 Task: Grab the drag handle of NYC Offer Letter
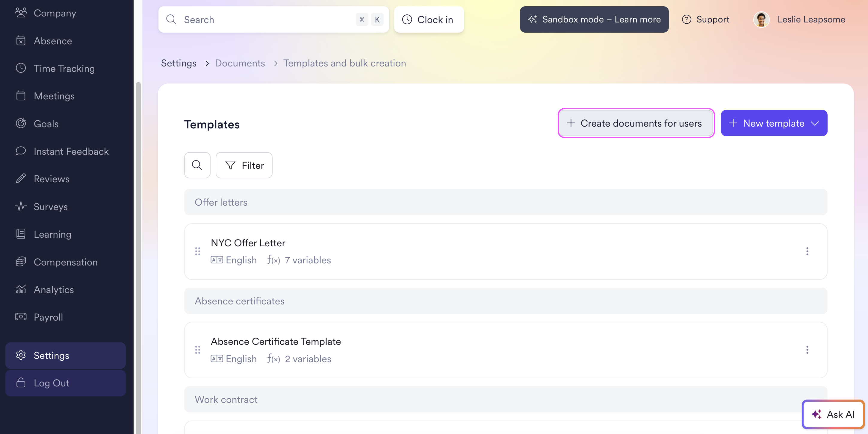[197, 251]
